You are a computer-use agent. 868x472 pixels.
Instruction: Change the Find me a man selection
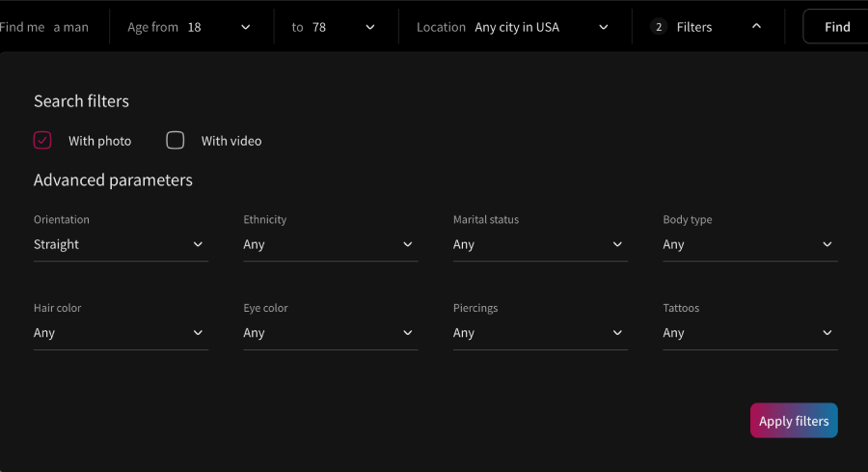click(x=44, y=27)
